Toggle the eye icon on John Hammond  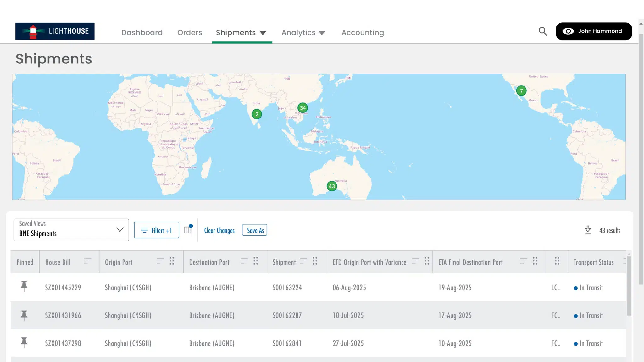[x=568, y=31]
